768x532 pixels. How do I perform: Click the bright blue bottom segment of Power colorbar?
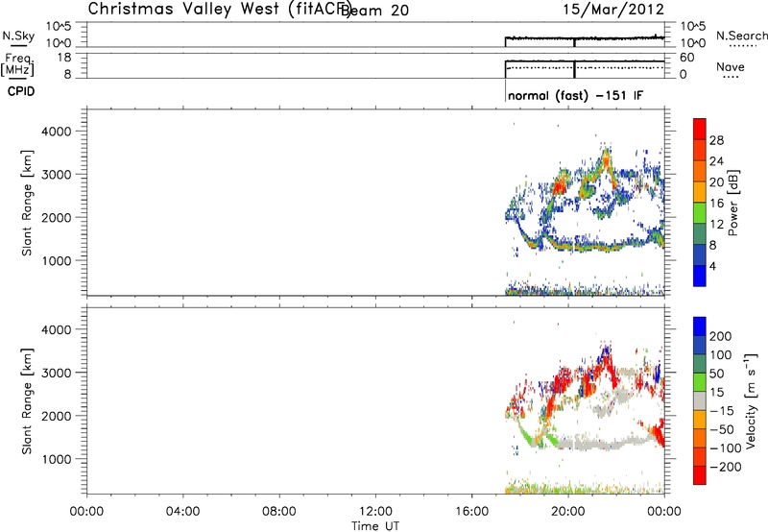(700, 276)
